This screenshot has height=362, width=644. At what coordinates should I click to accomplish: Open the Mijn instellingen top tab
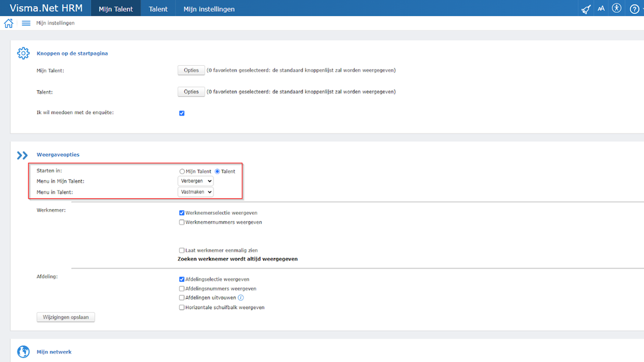click(x=209, y=9)
